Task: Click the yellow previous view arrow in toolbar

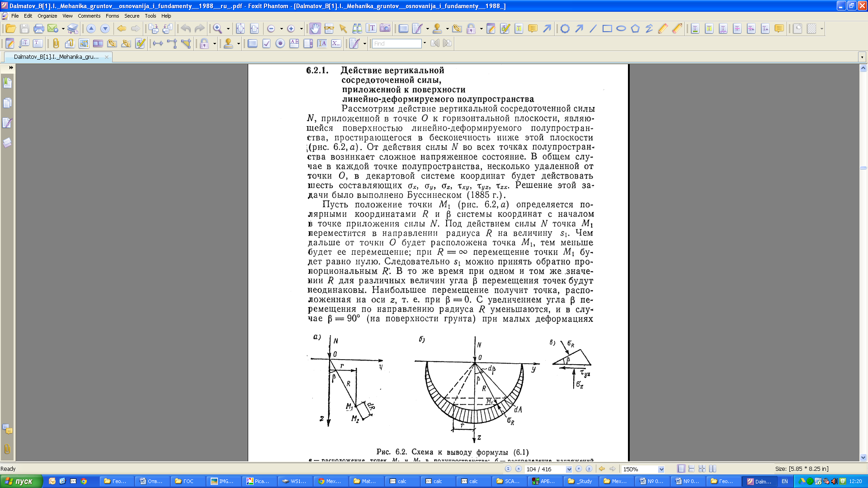Action: click(x=122, y=29)
